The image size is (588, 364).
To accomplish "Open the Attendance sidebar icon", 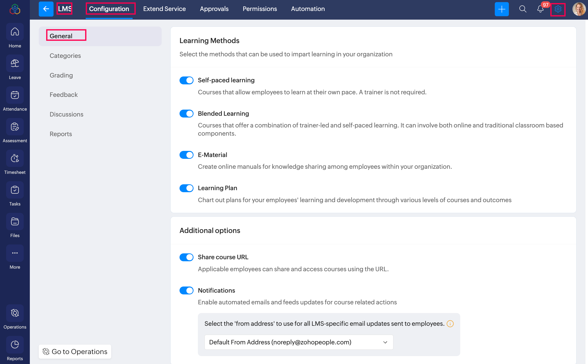I will pyautogui.click(x=15, y=95).
